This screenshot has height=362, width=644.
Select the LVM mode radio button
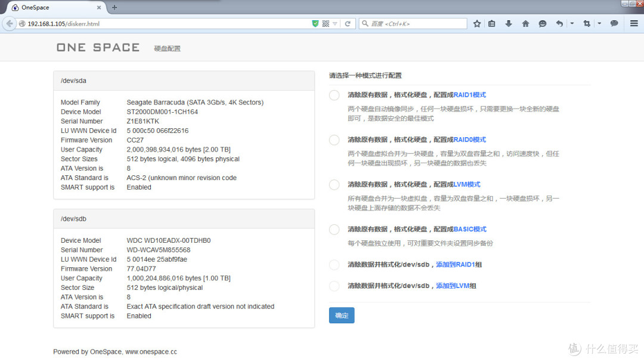(335, 185)
